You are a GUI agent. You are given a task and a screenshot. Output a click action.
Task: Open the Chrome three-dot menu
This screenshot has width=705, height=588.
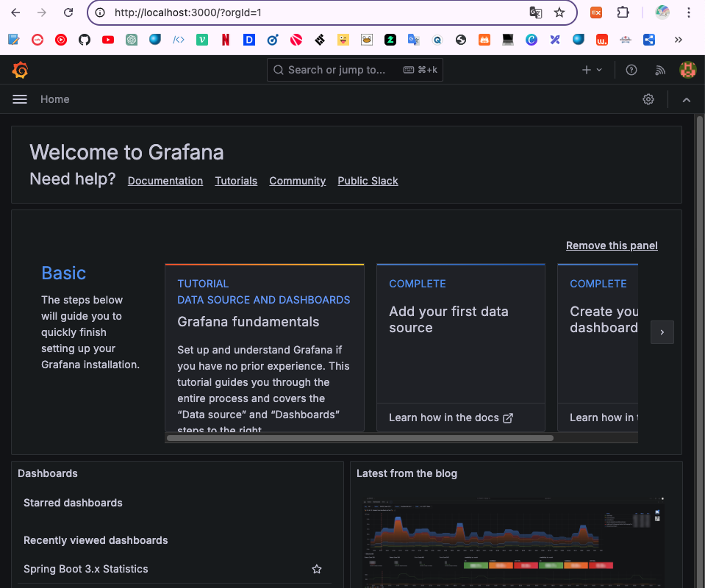[x=688, y=12]
